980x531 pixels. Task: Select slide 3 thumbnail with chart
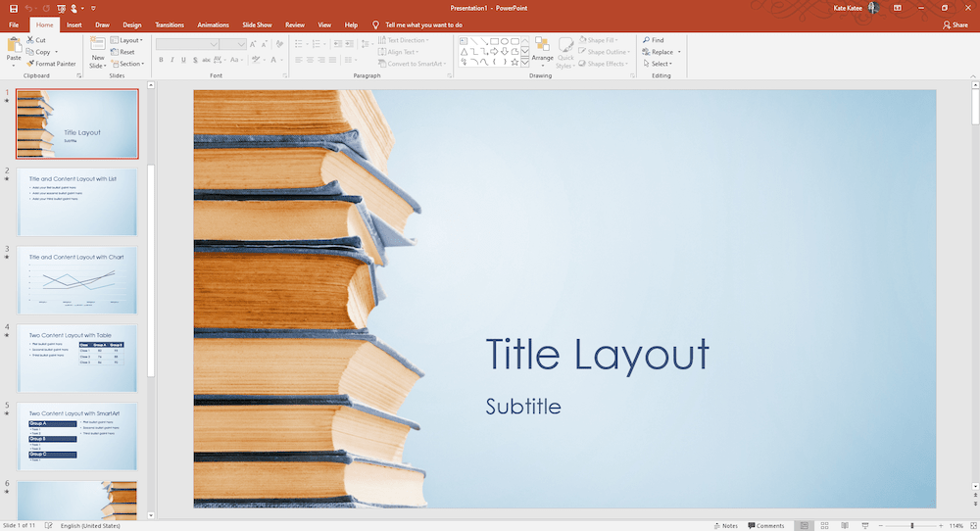(76, 280)
